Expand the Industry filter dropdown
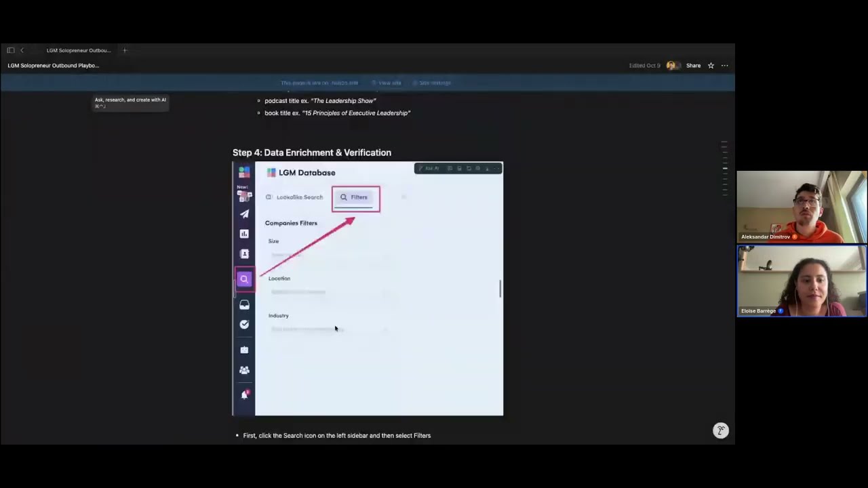868x488 pixels. coord(329,329)
